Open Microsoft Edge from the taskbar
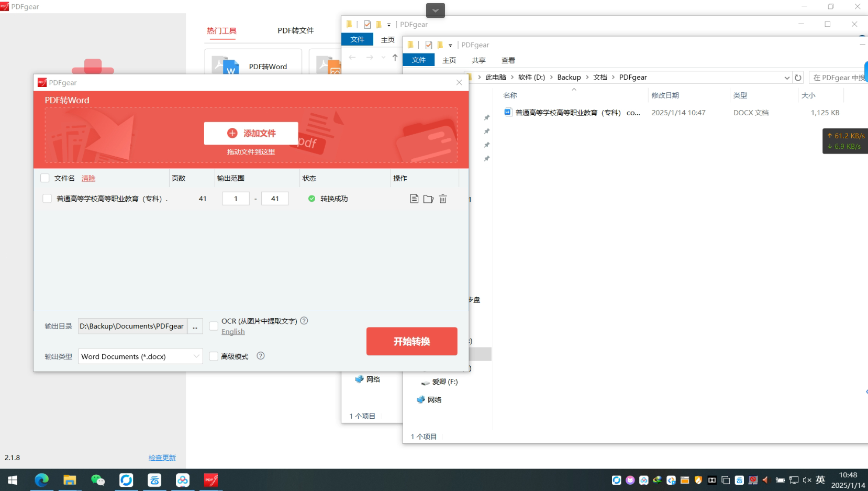This screenshot has width=868, height=491. coord(41,480)
